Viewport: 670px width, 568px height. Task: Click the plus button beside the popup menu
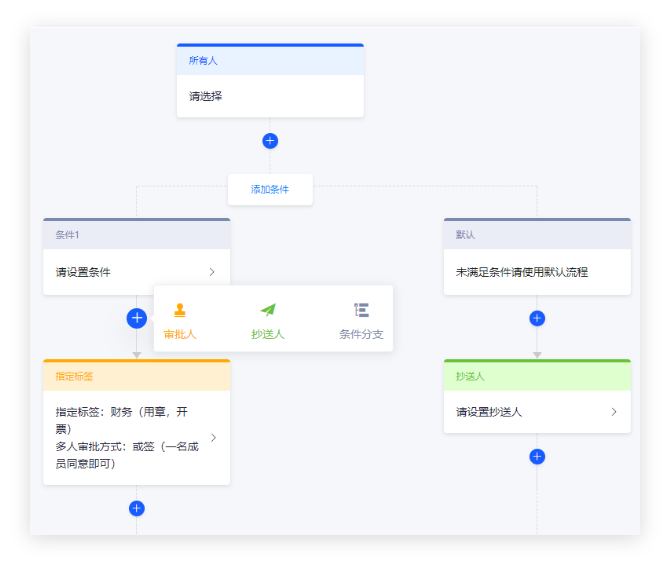click(137, 318)
